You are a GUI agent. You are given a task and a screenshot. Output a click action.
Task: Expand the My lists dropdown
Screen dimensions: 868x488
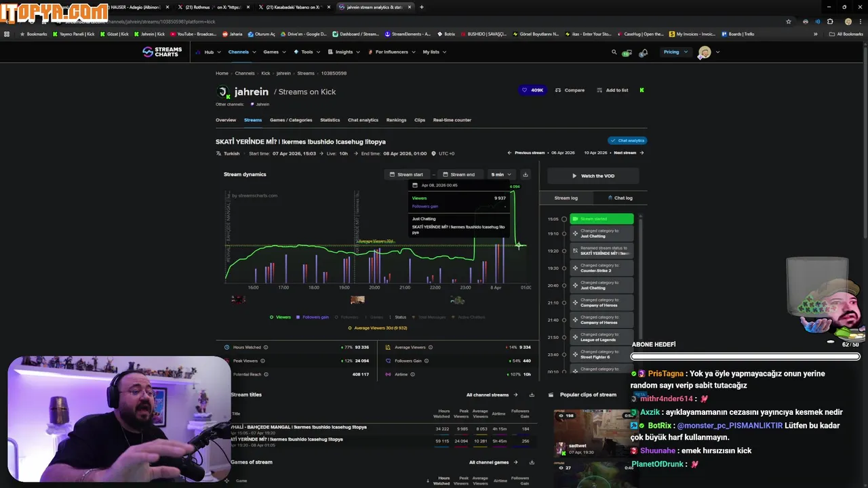pyautogui.click(x=434, y=52)
